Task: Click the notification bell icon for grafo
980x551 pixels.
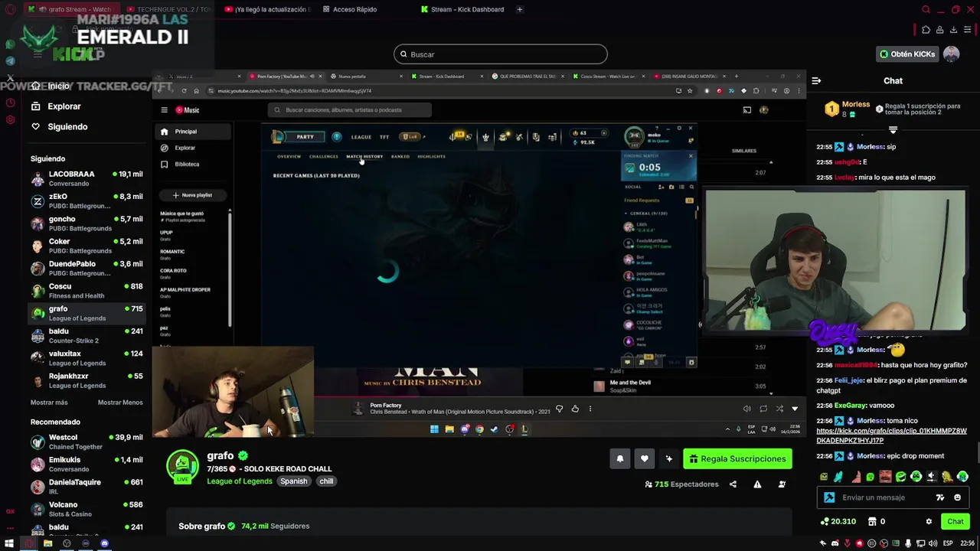Action: coord(620,458)
